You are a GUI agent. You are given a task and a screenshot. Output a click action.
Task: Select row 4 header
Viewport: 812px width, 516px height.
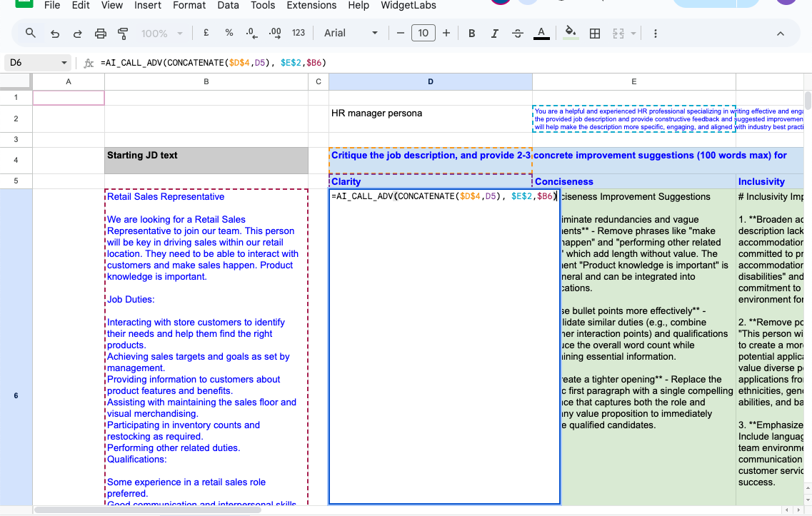pos(16,160)
